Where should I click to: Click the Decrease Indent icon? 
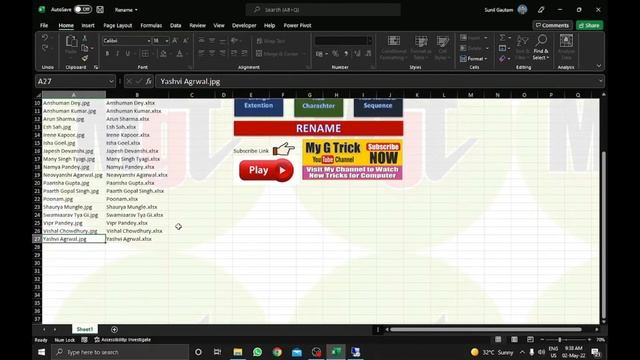(x=233, y=53)
